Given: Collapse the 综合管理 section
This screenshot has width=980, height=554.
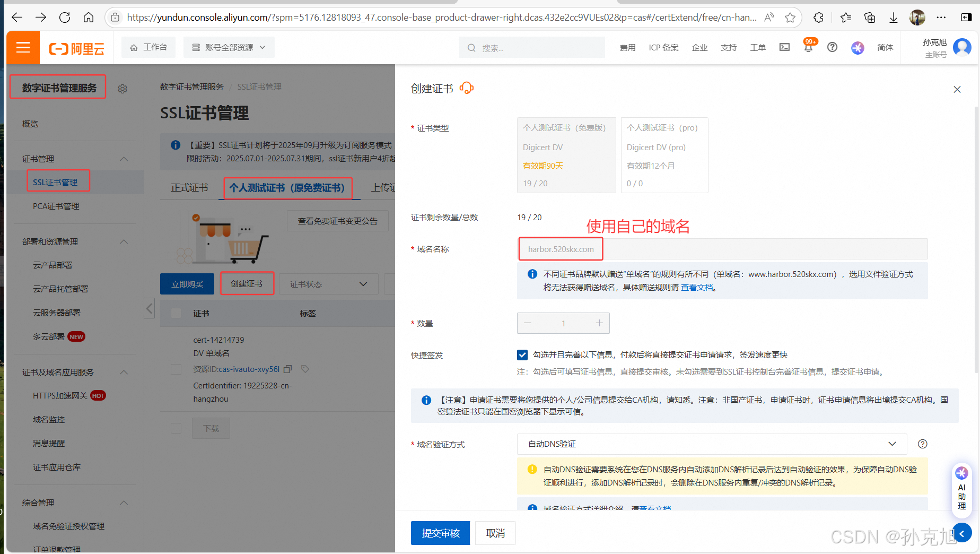Looking at the screenshot, I should 124,503.
